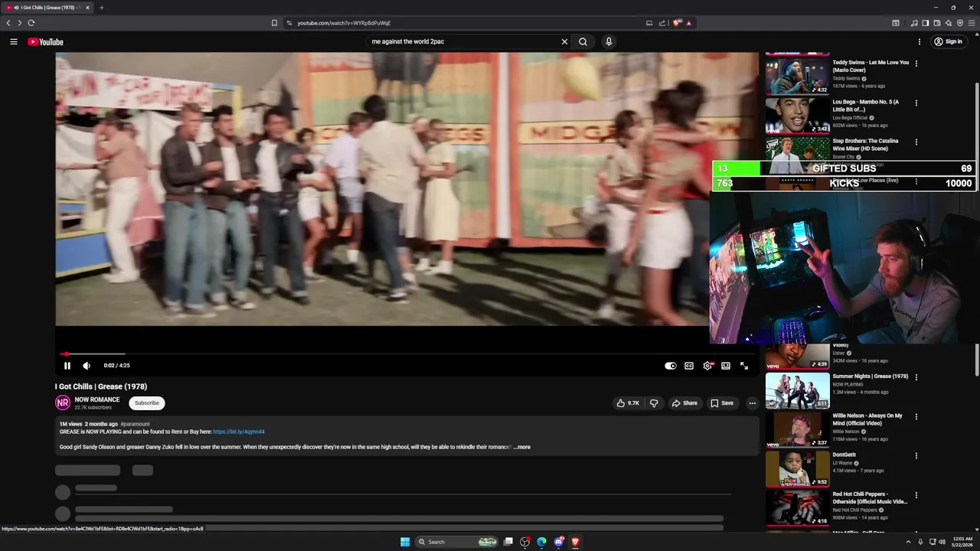This screenshot has width=980, height=551.
Task: Toggle the browser sidebar panel
Action: pyautogui.click(x=926, y=23)
